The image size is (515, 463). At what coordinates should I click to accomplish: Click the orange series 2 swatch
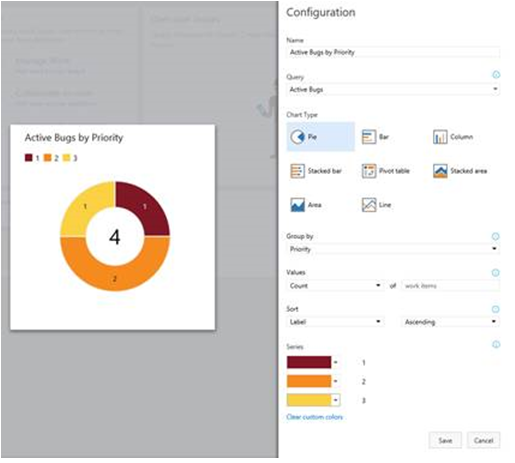click(309, 381)
